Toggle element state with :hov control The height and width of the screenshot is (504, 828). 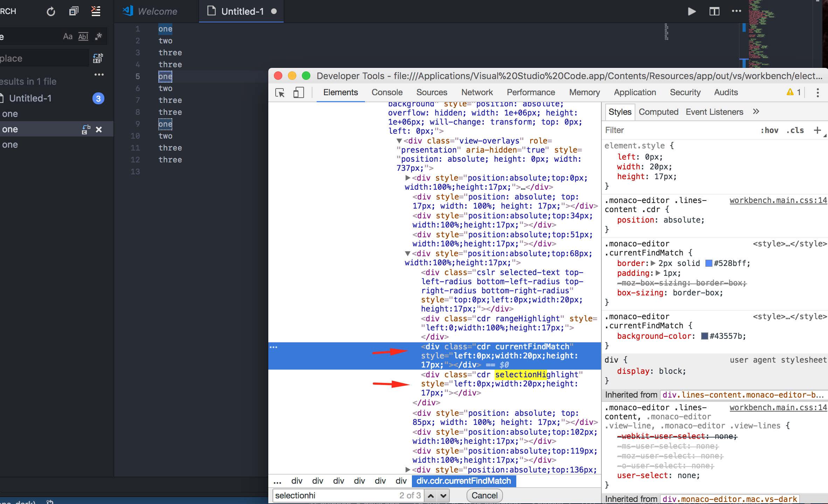tap(770, 130)
